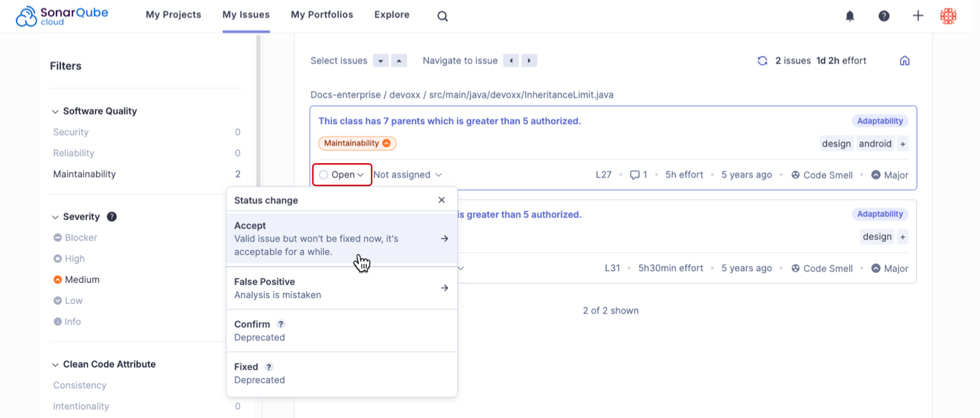The width and height of the screenshot is (980, 418).
Task: Switch to the My Projects tab
Action: pos(173,14)
